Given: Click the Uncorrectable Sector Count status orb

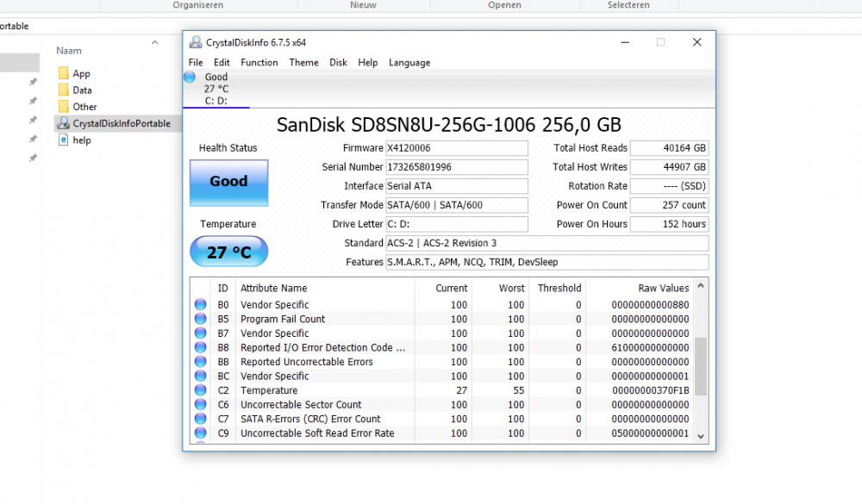Looking at the screenshot, I should pyautogui.click(x=201, y=405).
